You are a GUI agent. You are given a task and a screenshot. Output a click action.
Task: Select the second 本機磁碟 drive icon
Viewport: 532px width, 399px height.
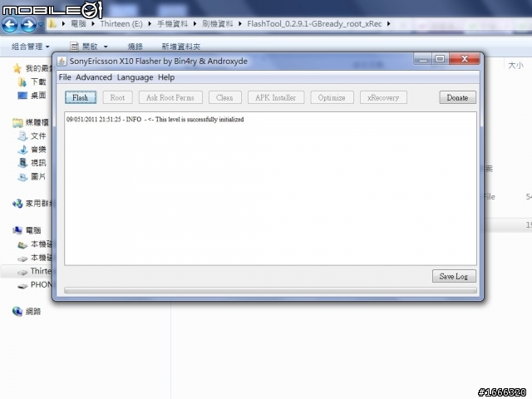pos(22,259)
